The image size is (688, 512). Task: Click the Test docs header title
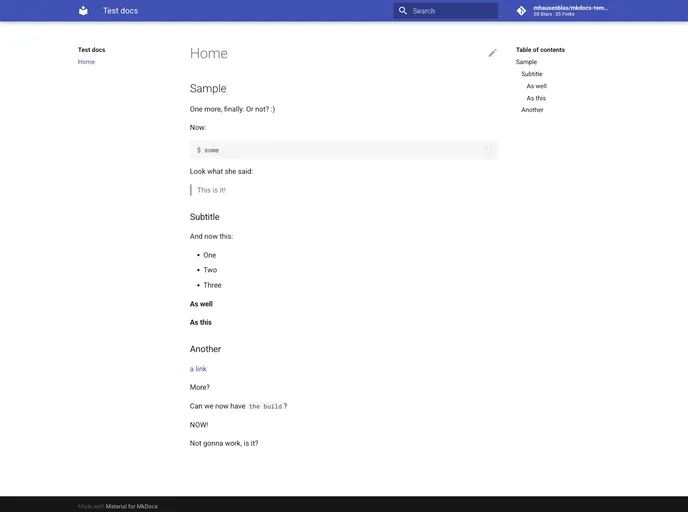pyautogui.click(x=120, y=11)
